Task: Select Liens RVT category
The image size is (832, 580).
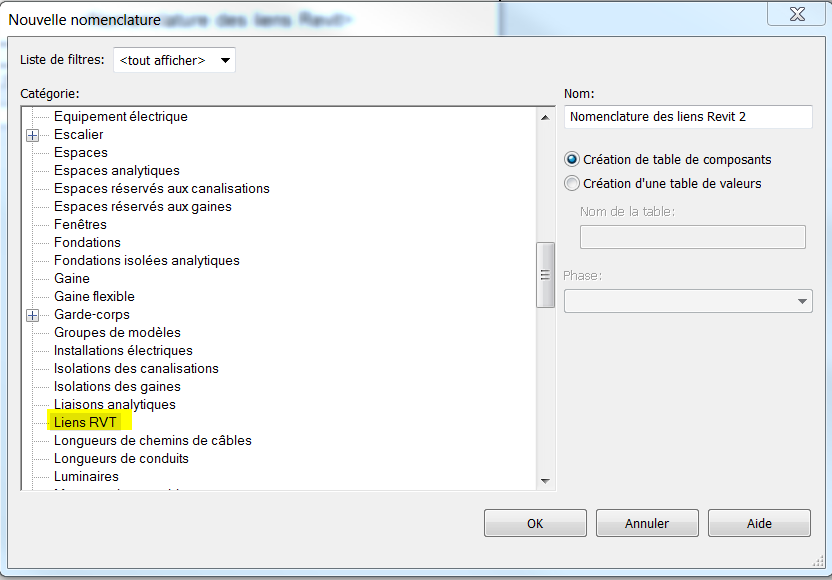Action: coord(86,423)
